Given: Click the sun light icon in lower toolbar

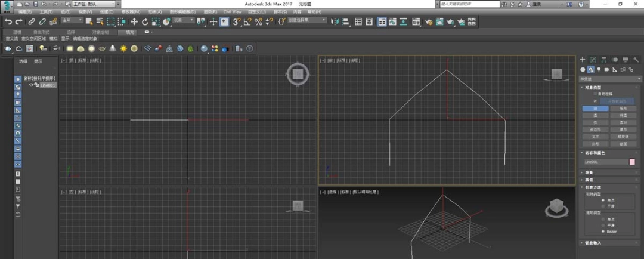Looking at the screenshot, I should click(x=123, y=48).
